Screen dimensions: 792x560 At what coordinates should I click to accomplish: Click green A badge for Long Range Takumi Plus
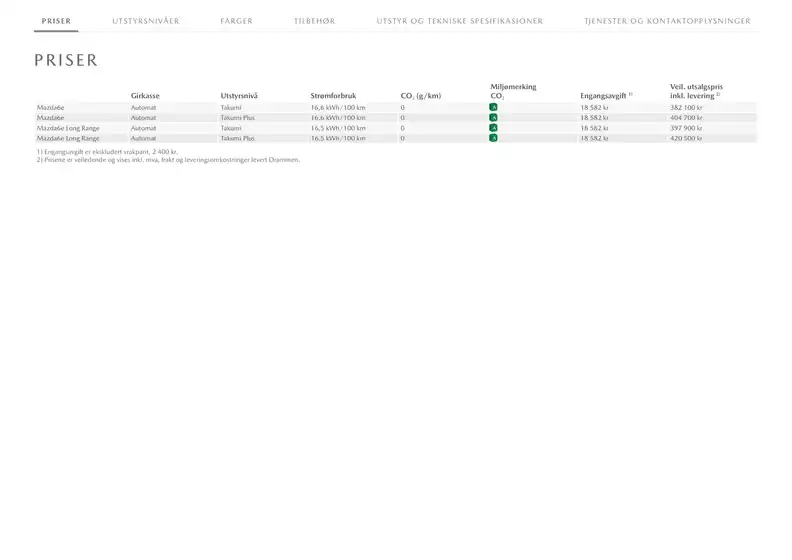click(493, 139)
